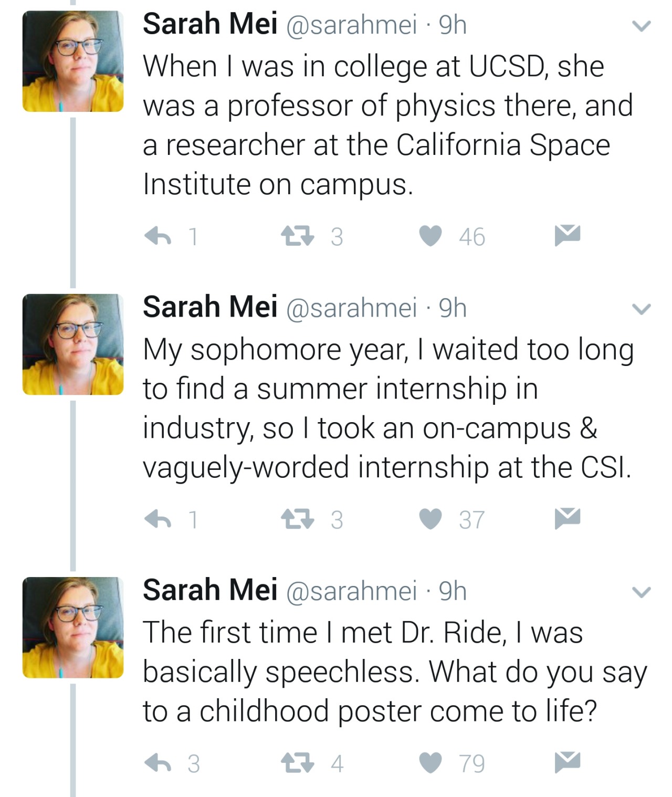The width and height of the screenshot is (672, 797).
Task: Tap the @sarahmei handle on the Dr. Ride tweet
Action: coord(351,591)
